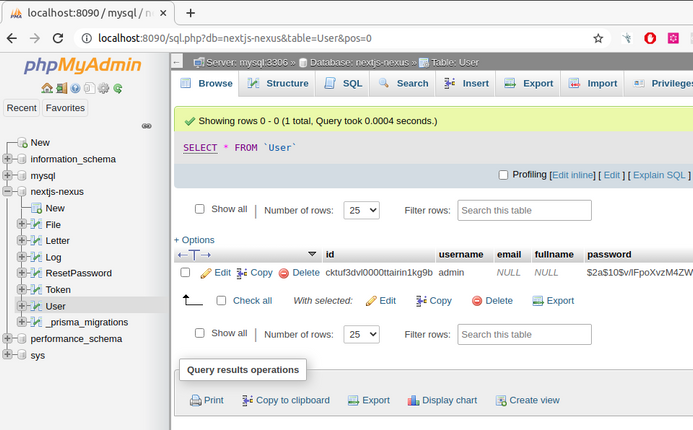Image resolution: width=693 pixels, height=430 pixels.
Task: Click the Browse tab
Action: pyautogui.click(x=206, y=84)
